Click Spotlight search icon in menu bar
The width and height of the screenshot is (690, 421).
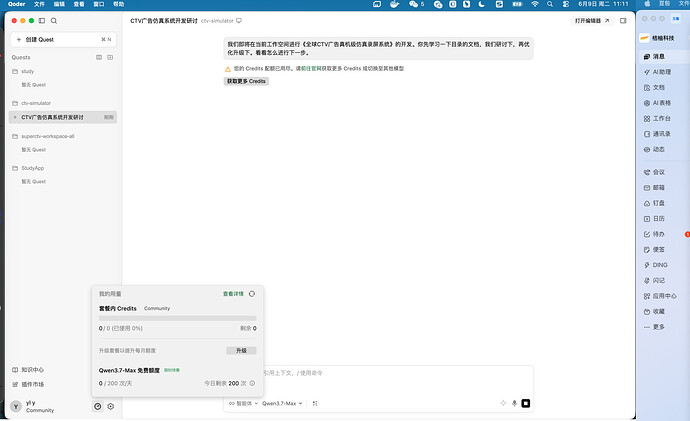550,4
